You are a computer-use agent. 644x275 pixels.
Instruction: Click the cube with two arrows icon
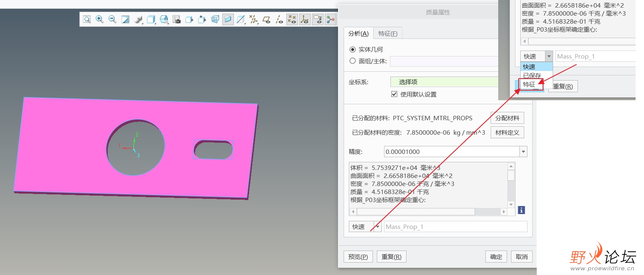coord(202,19)
